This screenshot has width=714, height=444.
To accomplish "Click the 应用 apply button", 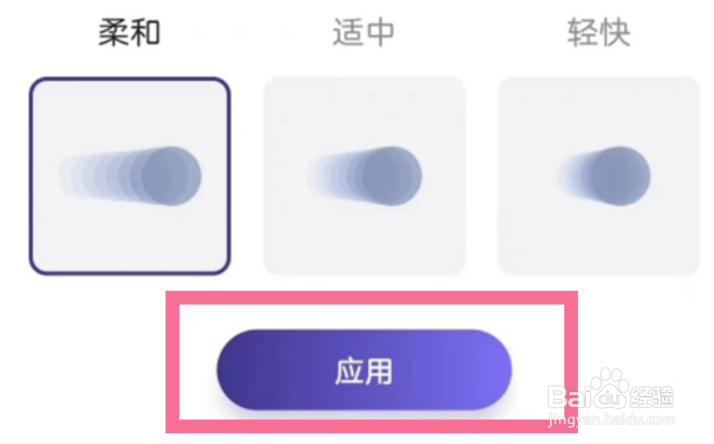I will pyautogui.click(x=364, y=370).
